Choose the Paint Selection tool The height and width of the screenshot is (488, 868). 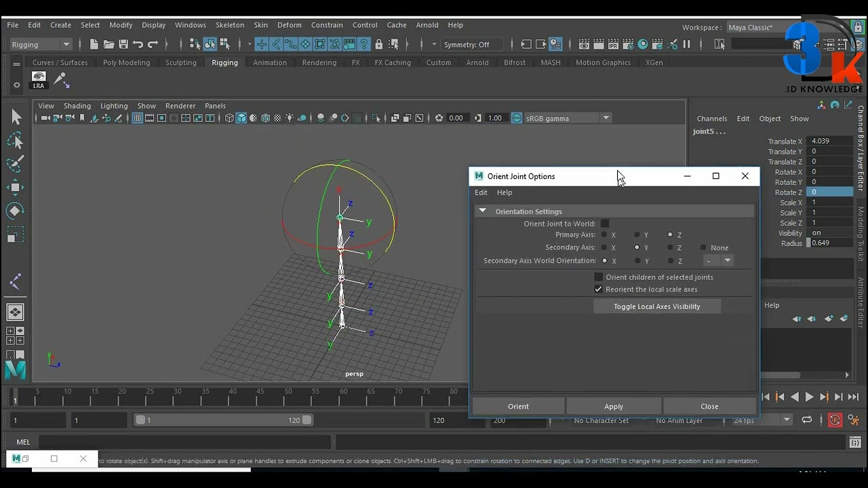tap(16, 163)
